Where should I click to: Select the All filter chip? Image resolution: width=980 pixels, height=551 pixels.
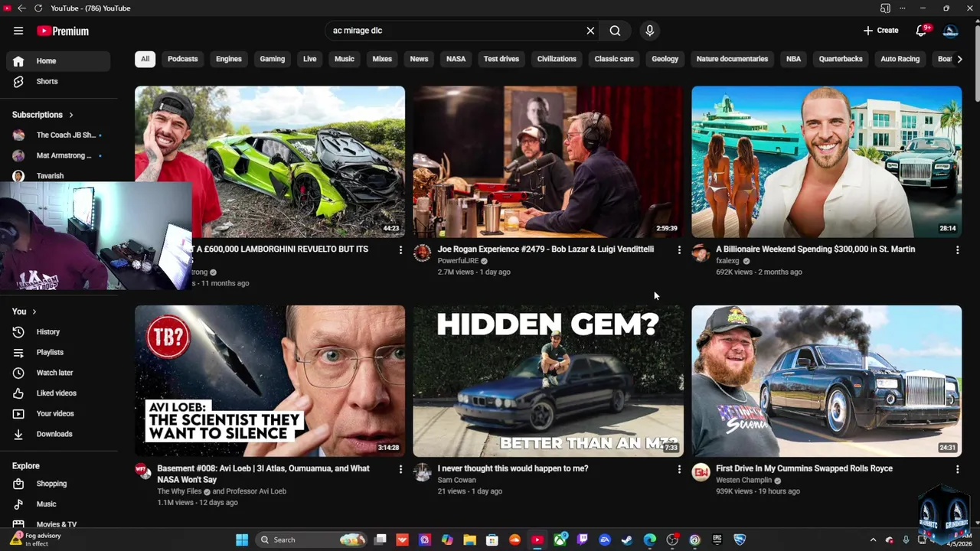click(x=145, y=59)
